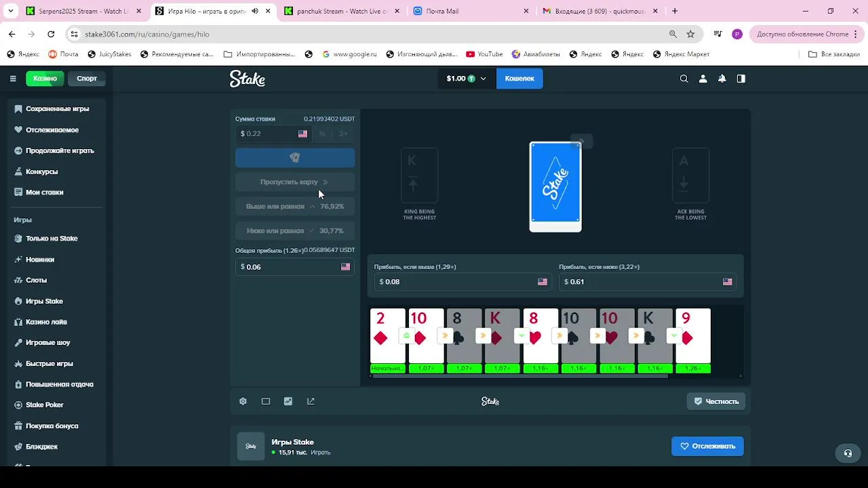Open the JuicyStakes bookmark
Image resolution: width=868 pixels, height=488 pixels.
(x=109, y=54)
